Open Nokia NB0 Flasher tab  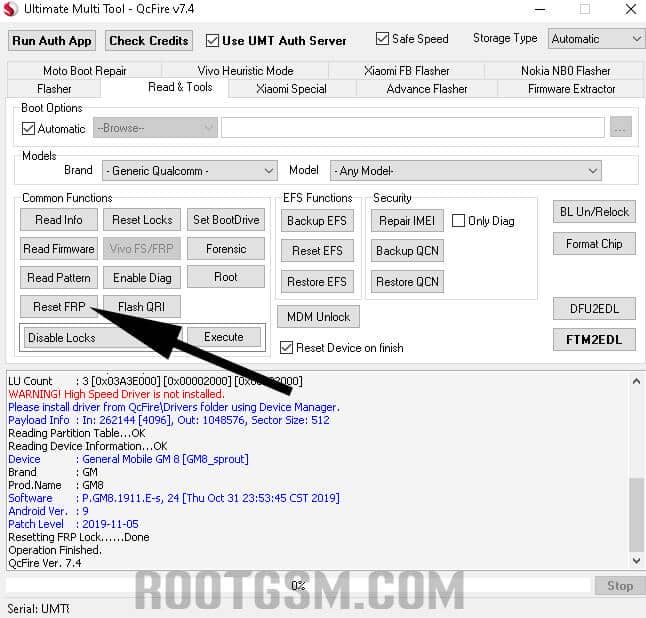coord(565,71)
